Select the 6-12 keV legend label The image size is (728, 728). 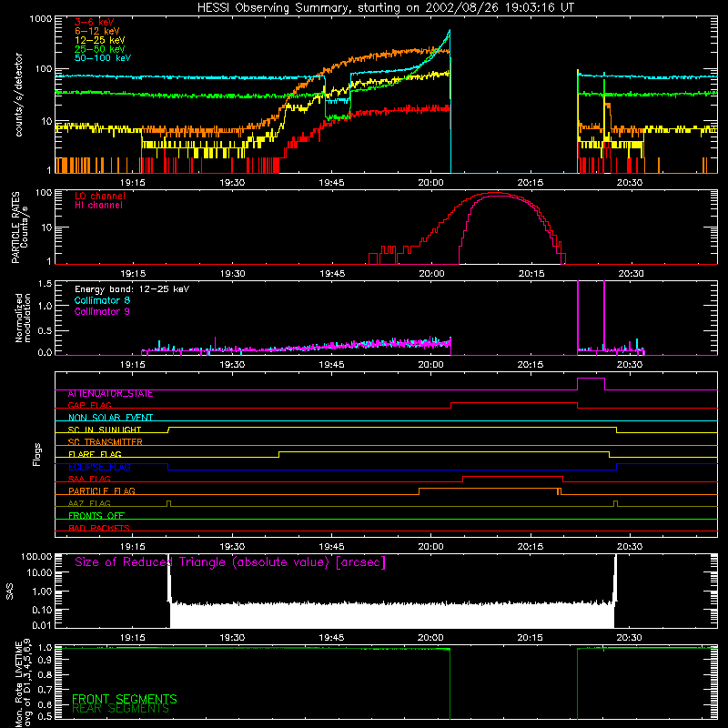click(x=96, y=31)
